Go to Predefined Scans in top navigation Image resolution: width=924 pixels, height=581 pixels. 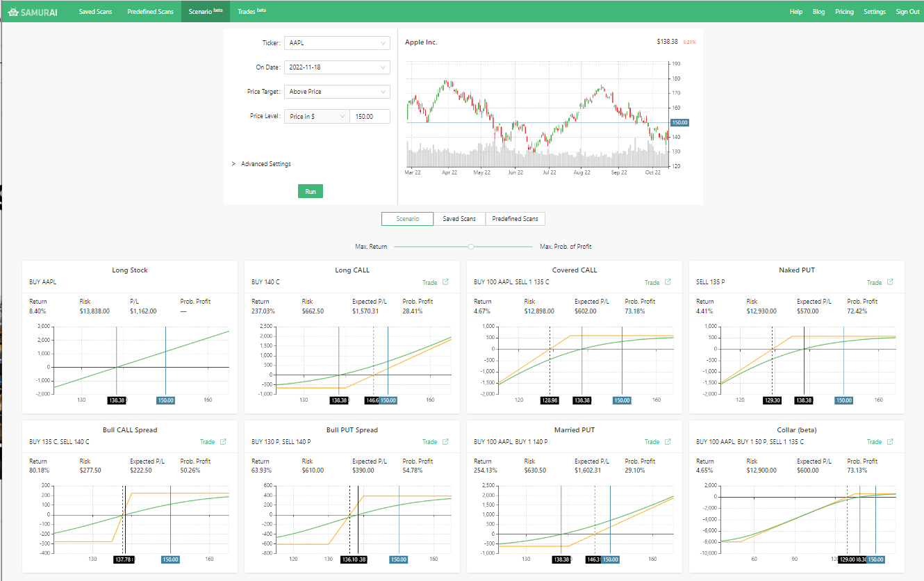click(x=150, y=12)
